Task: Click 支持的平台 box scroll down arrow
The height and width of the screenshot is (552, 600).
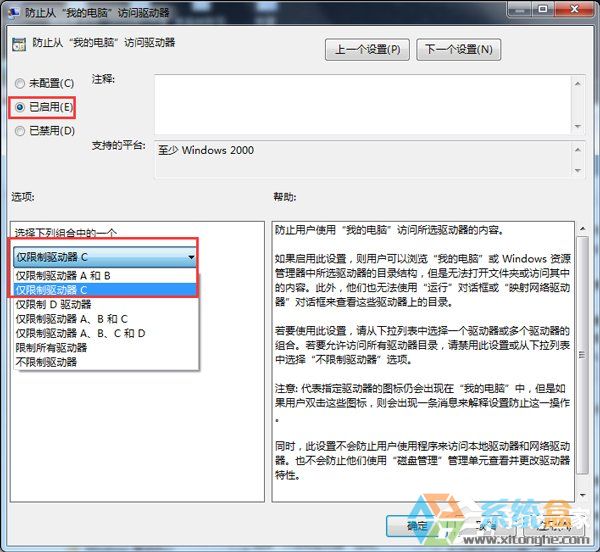Action: pos(578,170)
